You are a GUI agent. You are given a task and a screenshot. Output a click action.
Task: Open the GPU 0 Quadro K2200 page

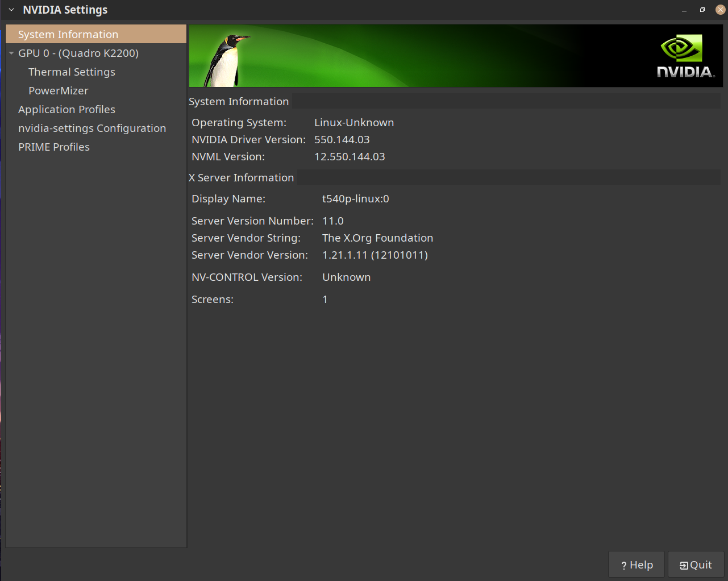[78, 53]
